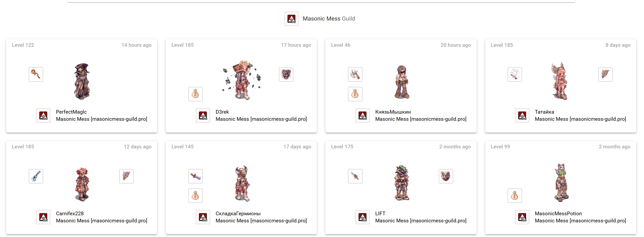Open Татайка's whip weapon icon
This screenshot has width=644, height=237.
click(x=515, y=74)
